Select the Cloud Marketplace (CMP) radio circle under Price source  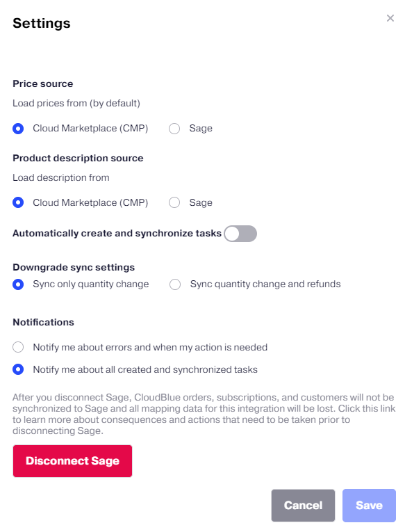click(18, 129)
